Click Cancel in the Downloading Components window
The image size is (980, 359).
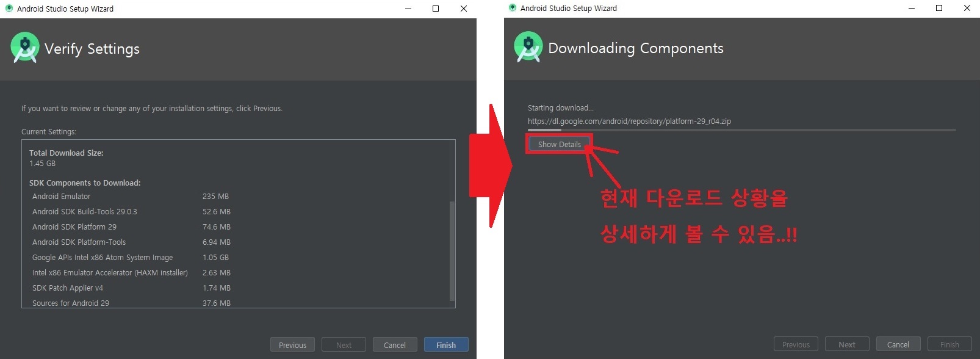(x=898, y=344)
